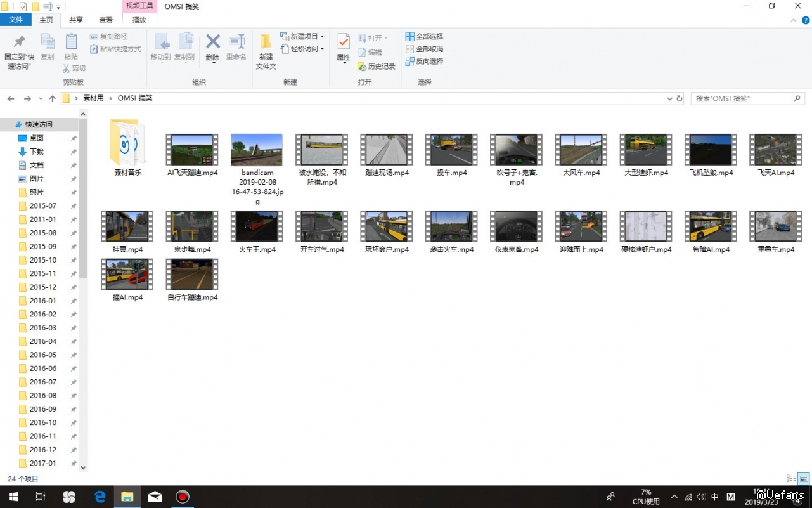Select Quick access (快速访问) in navigation pane
812x508 pixels.
point(39,124)
